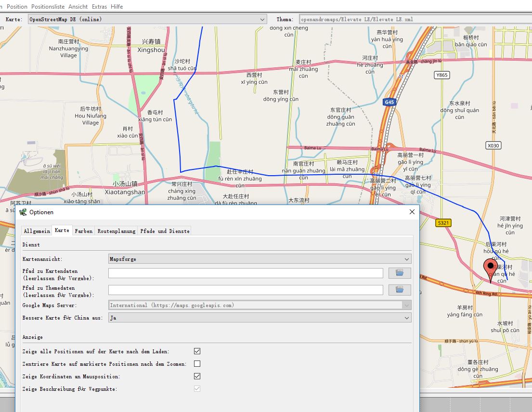Viewport: 532px width, 412px height.
Task: Disable showing all positions after loading
Action: [x=197, y=351]
